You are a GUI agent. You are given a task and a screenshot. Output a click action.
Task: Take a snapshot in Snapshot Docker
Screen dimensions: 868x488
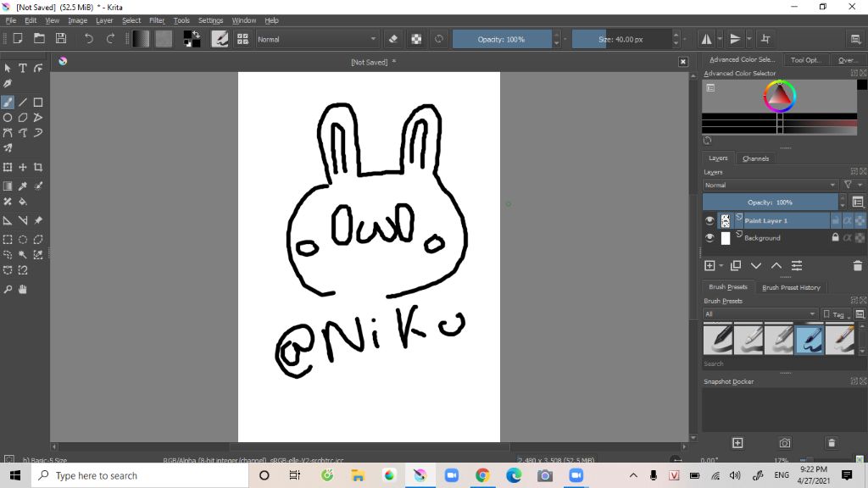(x=785, y=442)
